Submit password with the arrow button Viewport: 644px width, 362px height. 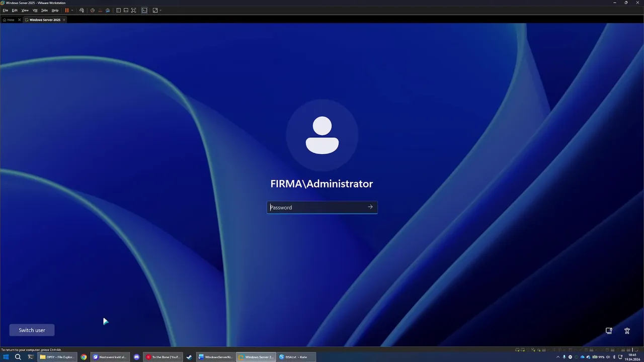tap(370, 207)
